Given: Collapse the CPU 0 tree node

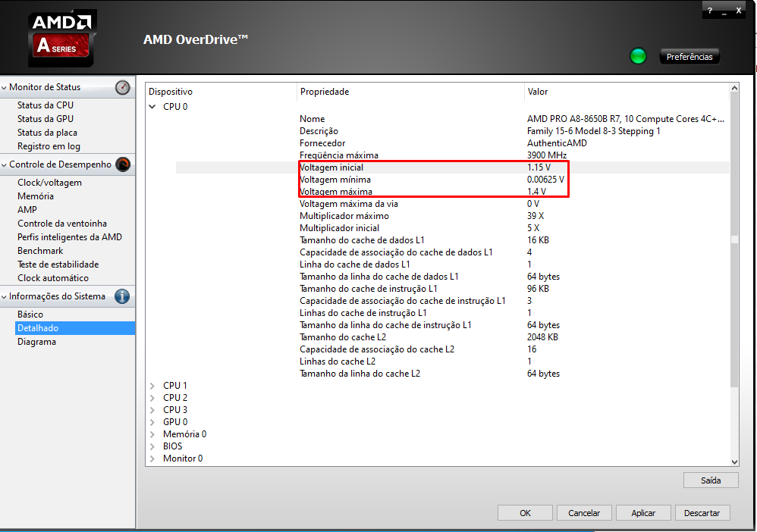Looking at the screenshot, I should (152, 107).
